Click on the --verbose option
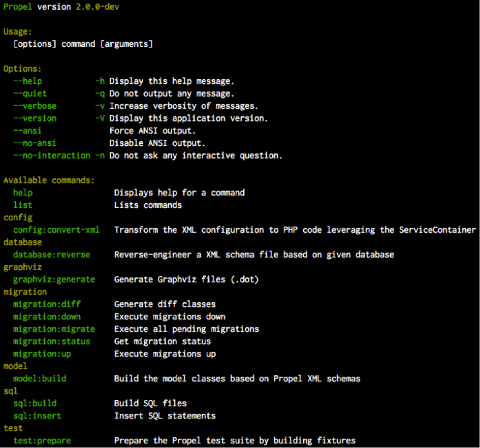Viewport: 480px width, 448px height. pos(35,106)
